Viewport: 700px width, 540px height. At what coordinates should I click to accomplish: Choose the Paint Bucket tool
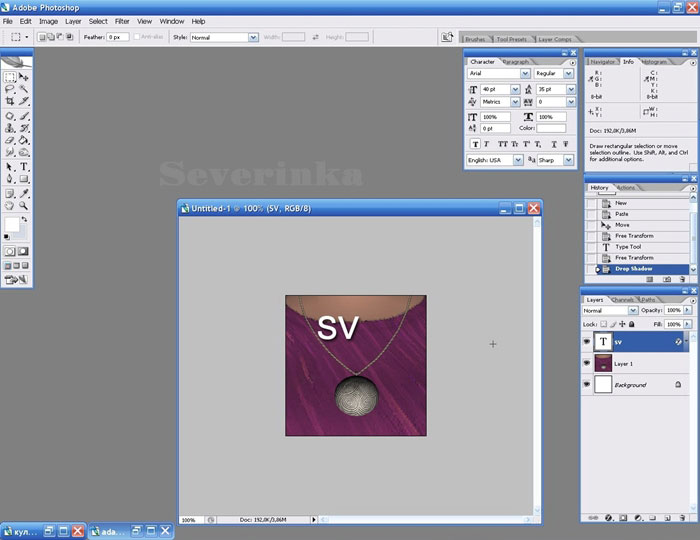[24, 140]
